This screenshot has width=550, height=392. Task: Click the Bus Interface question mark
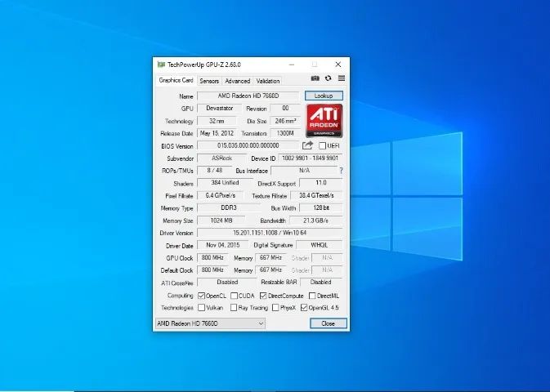point(341,171)
